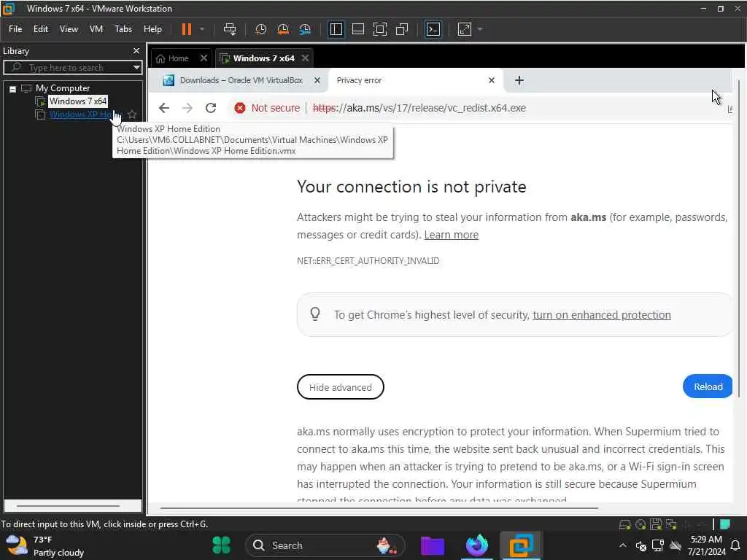Click the CD/DVD device status icon

pos(640,525)
